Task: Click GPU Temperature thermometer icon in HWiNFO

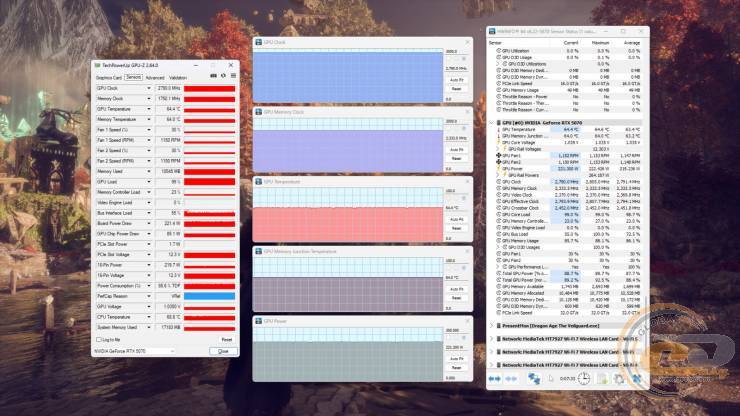Action: (x=498, y=129)
